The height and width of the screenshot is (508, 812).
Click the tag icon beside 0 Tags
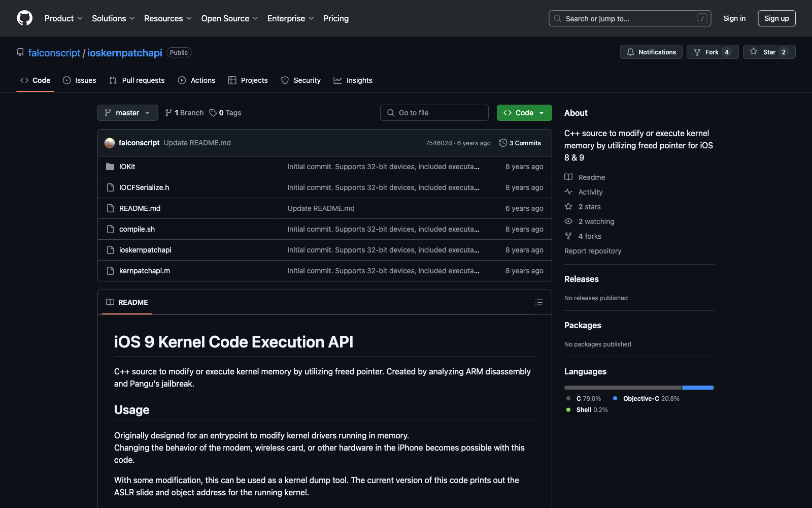click(213, 113)
